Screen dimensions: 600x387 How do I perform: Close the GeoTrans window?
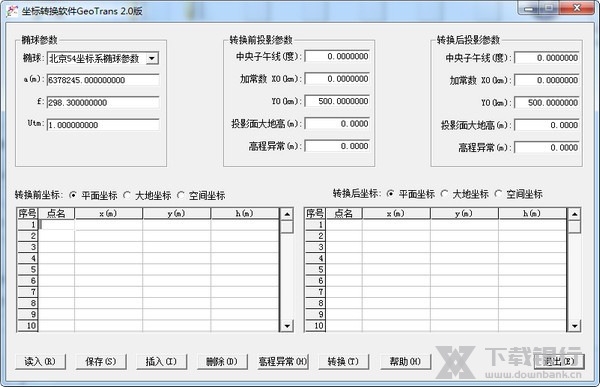click(x=577, y=8)
